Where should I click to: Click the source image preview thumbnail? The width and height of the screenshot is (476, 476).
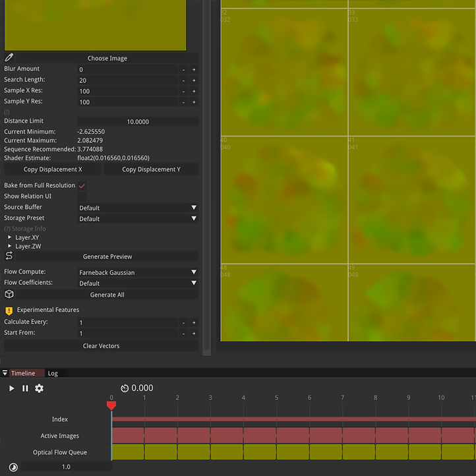tap(96, 25)
